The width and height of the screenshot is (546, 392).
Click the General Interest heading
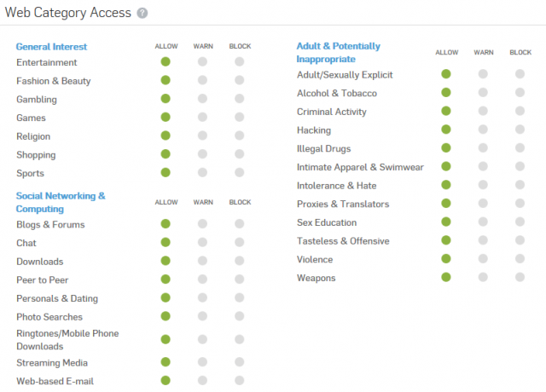pyautogui.click(x=51, y=47)
